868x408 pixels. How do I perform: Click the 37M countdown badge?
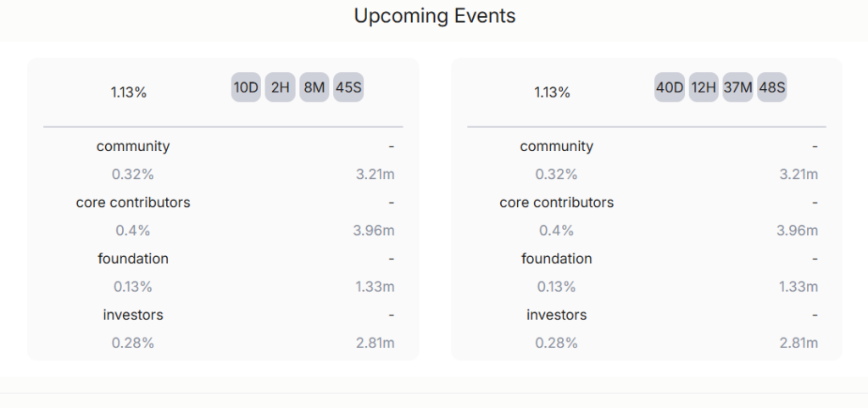coord(737,87)
